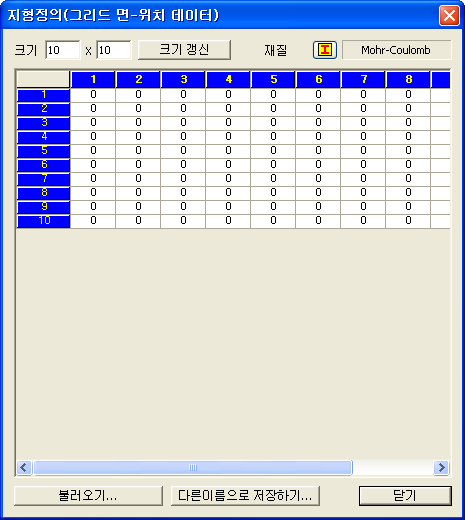Select column header 8
Image resolution: width=465 pixels, height=520 pixels.
(x=408, y=79)
